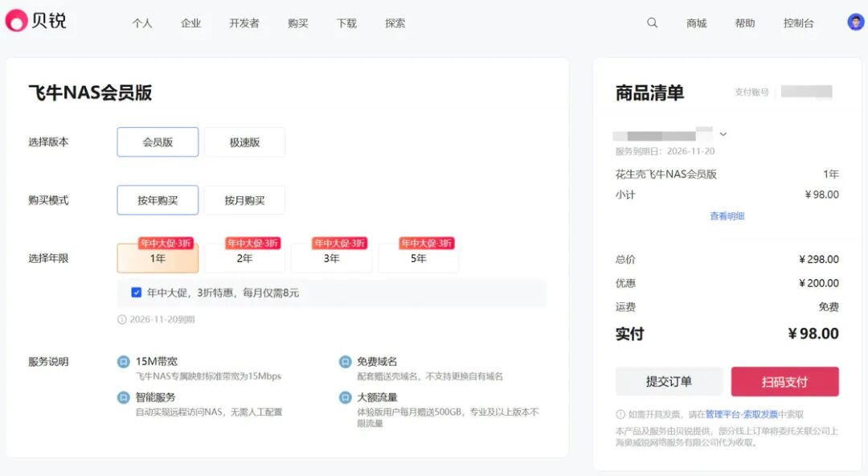Viewport: 868px width, 476px height.
Task: Click the ¥298.00 总价 amount
Action: [x=819, y=260]
